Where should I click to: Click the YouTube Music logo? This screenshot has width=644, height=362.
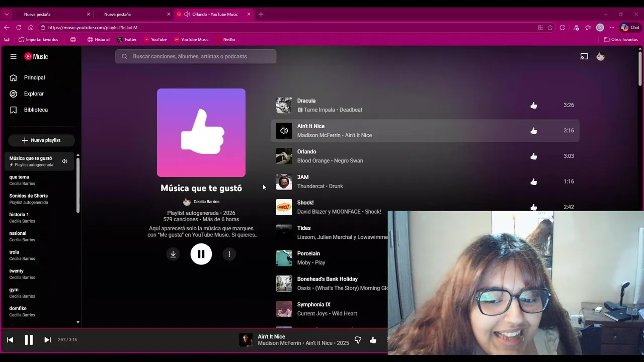(x=36, y=56)
